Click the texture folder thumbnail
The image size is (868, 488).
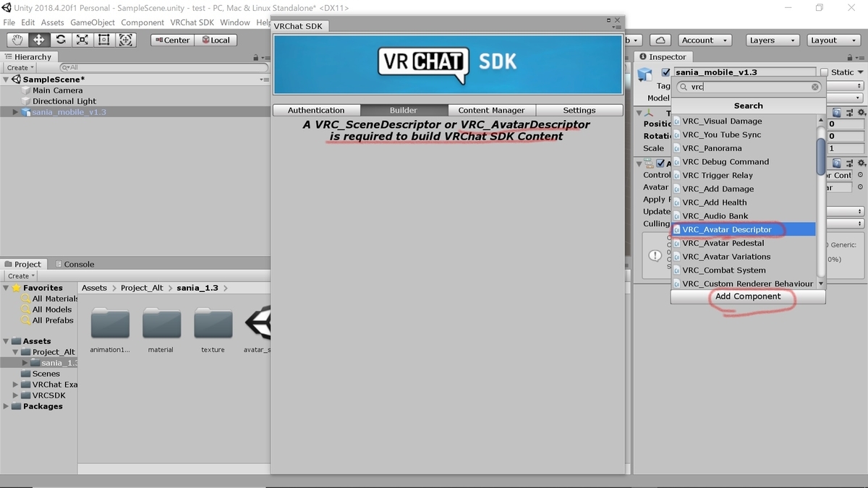point(213,325)
